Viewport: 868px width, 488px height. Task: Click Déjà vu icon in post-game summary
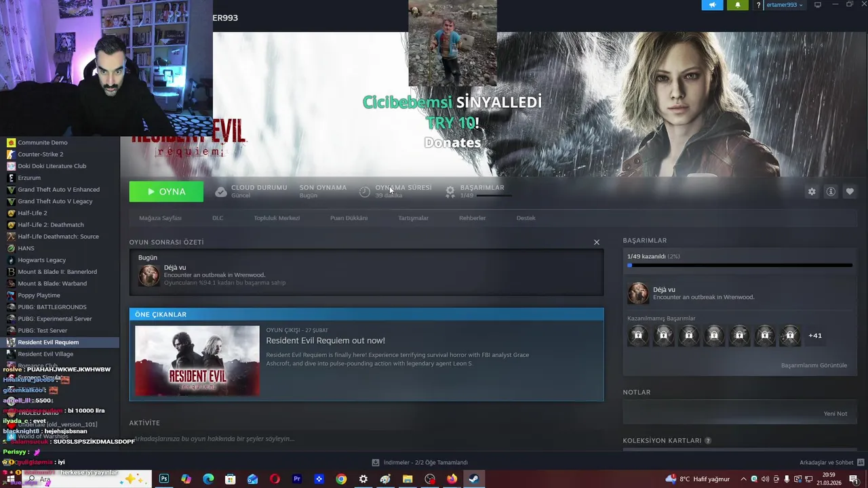point(149,275)
